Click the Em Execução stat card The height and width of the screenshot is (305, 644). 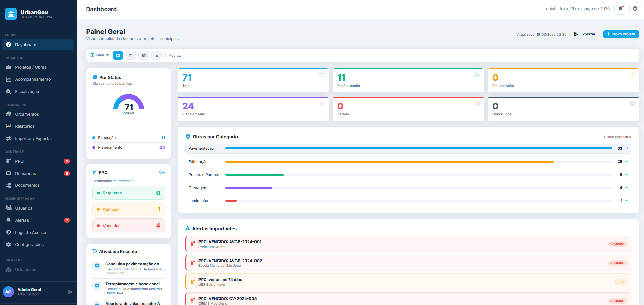click(x=408, y=80)
